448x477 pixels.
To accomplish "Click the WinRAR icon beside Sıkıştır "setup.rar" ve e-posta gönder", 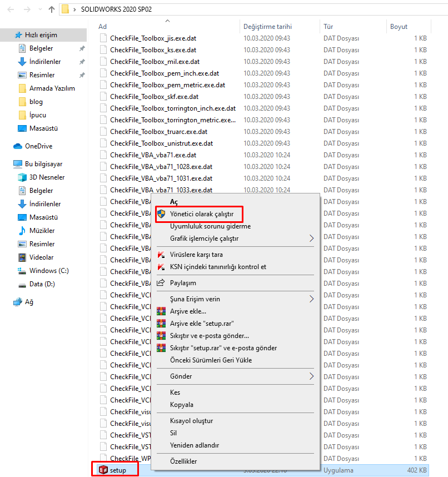I will click(x=161, y=347).
